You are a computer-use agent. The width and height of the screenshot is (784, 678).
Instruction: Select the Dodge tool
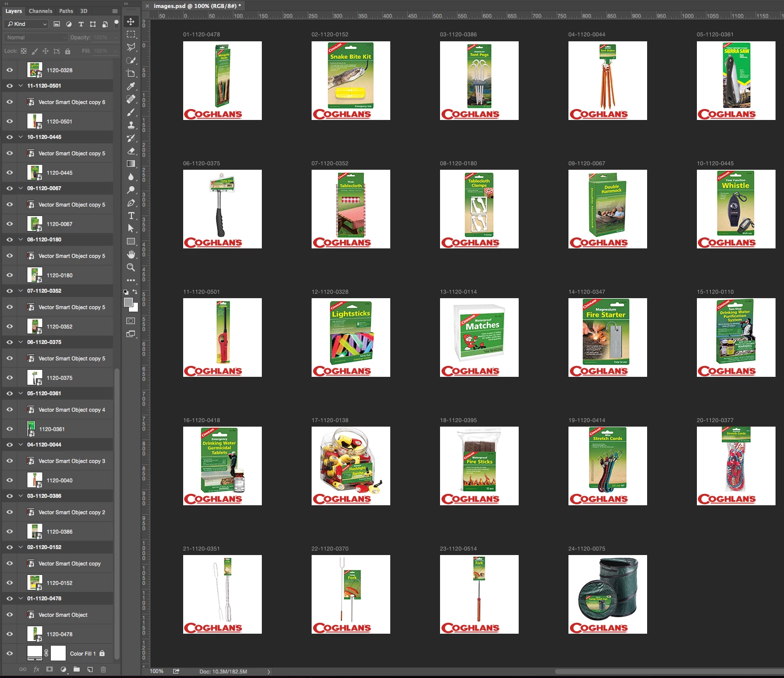pos(131,190)
